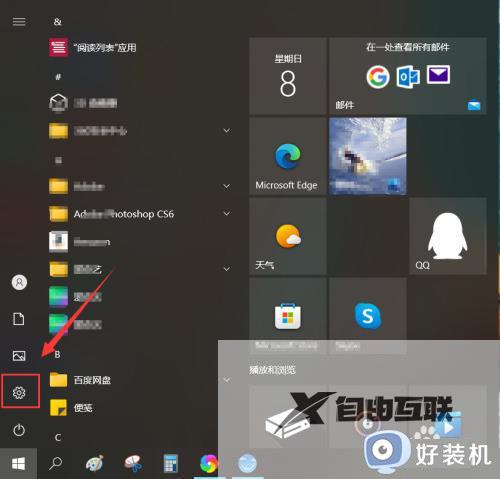Open the calendar tile showing 星期日 8
The height and width of the screenshot is (479, 500).
[x=288, y=76]
